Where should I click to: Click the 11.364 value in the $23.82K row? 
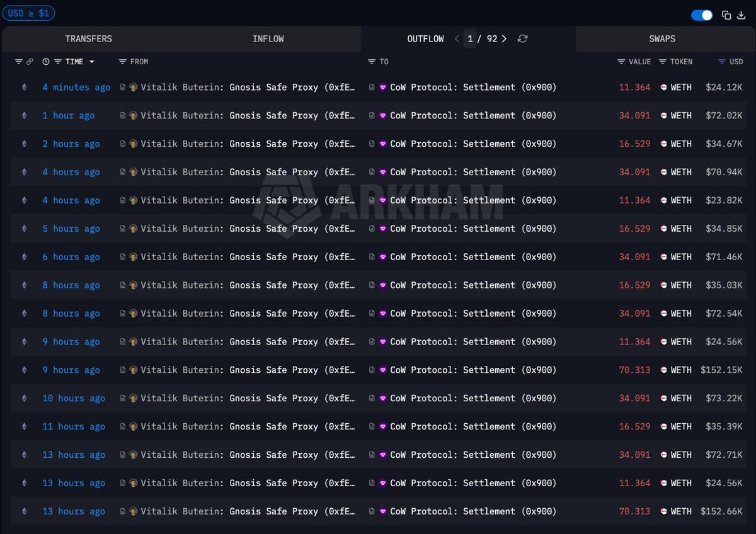pyautogui.click(x=634, y=201)
